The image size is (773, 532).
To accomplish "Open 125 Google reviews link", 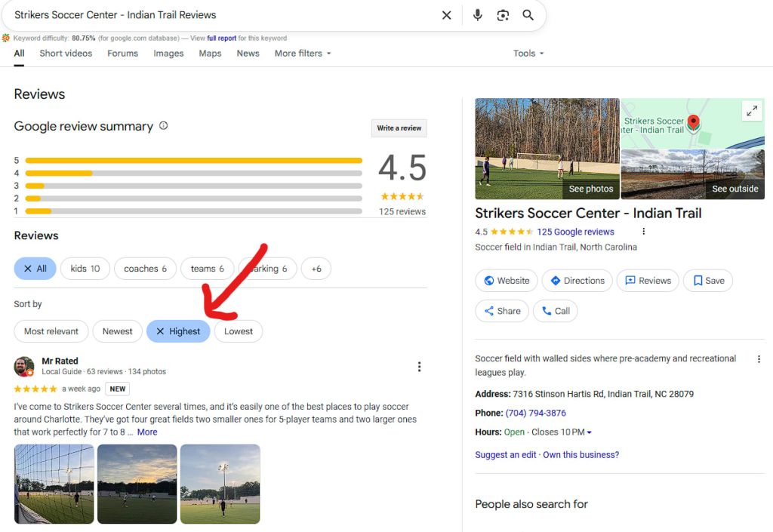I will [x=575, y=232].
